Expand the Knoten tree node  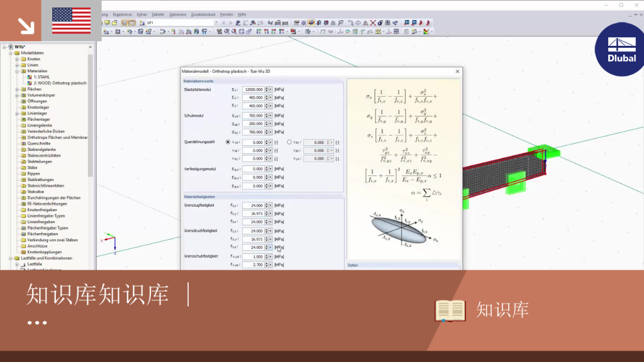17,59
